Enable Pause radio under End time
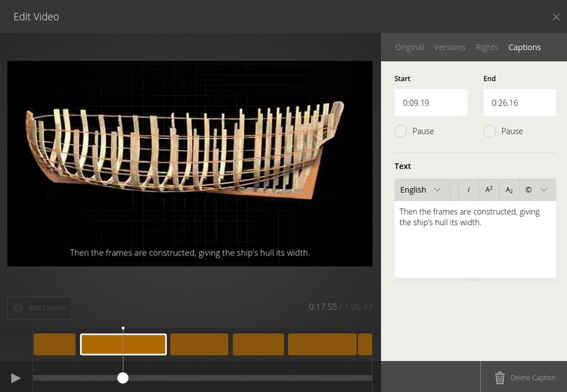The width and height of the screenshot is (567, 392). [x=490, y=131]
